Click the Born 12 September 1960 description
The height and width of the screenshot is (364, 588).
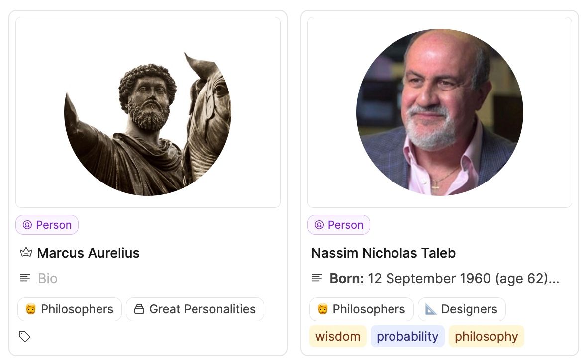[444, 278]
